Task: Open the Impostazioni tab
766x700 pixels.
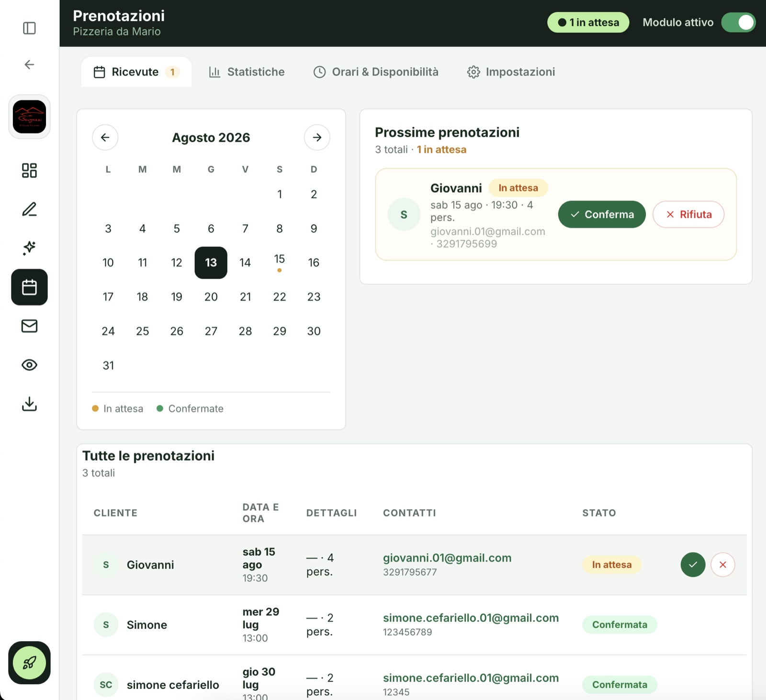Action: coord(511,72)
